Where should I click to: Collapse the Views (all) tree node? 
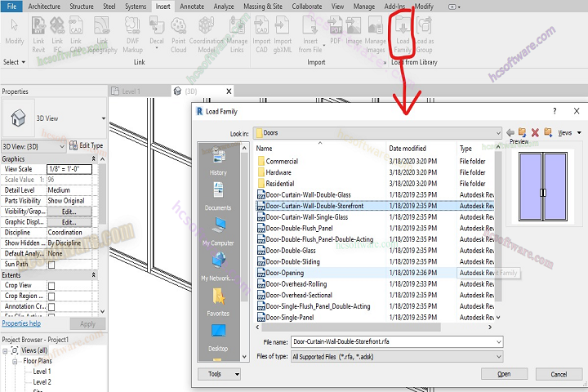(5, 351)
